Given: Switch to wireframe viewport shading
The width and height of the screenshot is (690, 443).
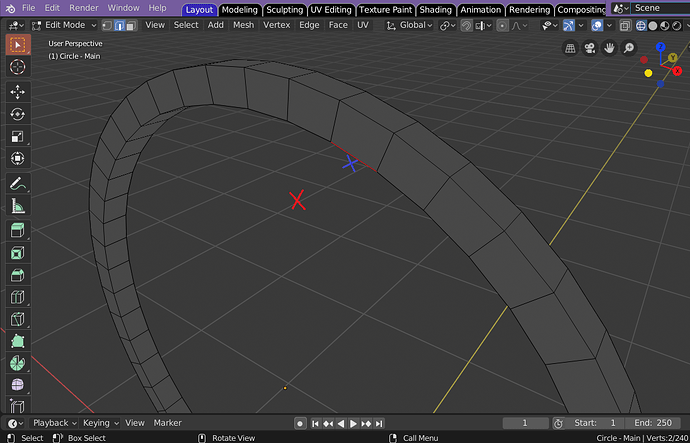Looking at the screenshot, I should tap(641, 26).
